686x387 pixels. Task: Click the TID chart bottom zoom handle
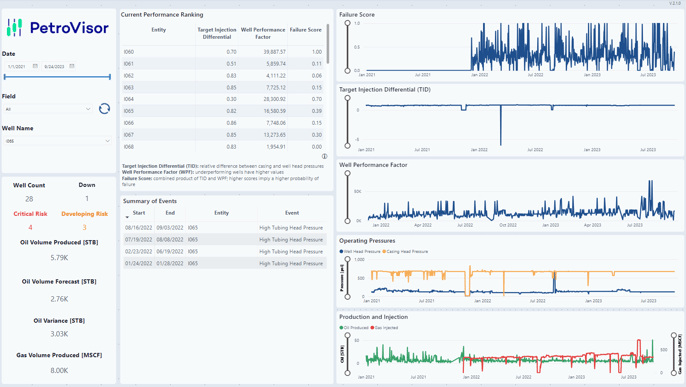point(347,146)
